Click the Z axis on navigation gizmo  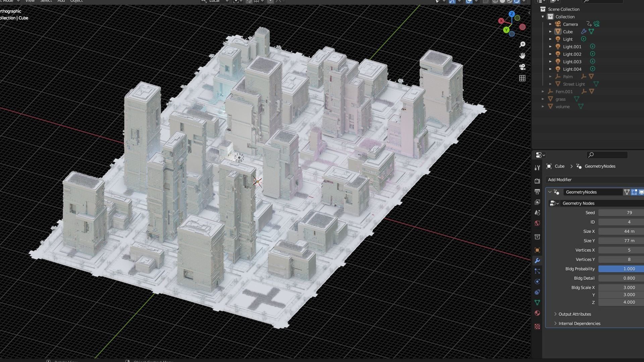tap(512, 14)
